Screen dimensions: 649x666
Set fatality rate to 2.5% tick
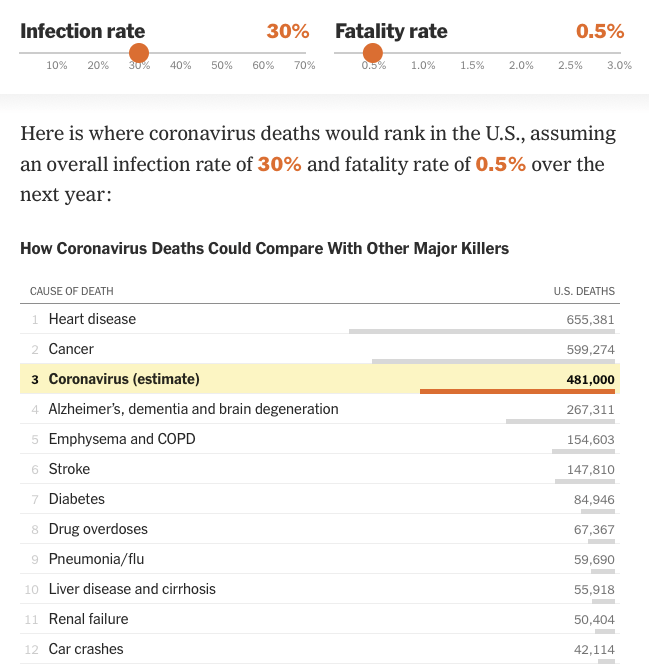pyautogui.click(x=570, y=53)
